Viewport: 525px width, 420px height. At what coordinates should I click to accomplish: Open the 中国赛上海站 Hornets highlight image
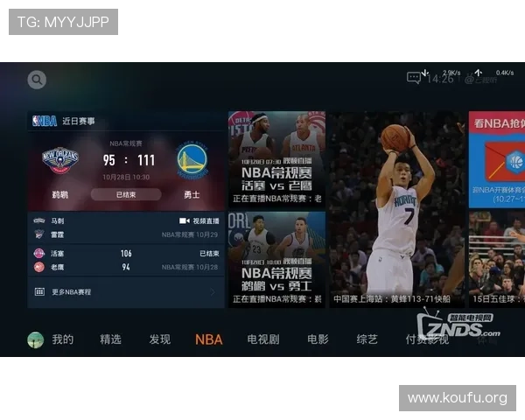(x=396, y=209)
